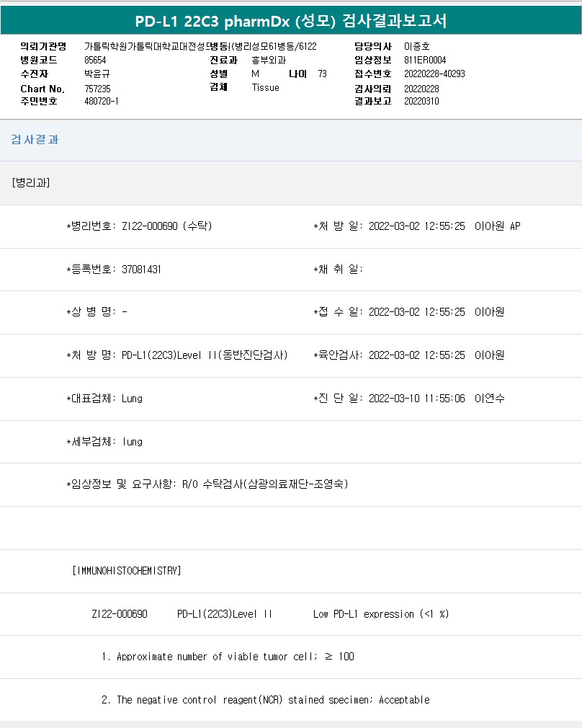Image resolution: width=582 pixels, height=728 pixels.
Task: Click the [IMMUNOHISTOCHEMISTRY] heading
Action: [x=127, y=571]
